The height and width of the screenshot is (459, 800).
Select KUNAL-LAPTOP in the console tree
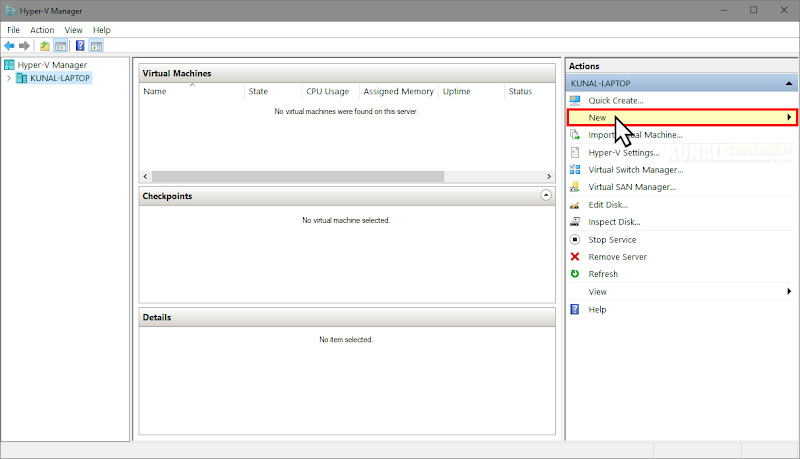[x=60, y=78]
